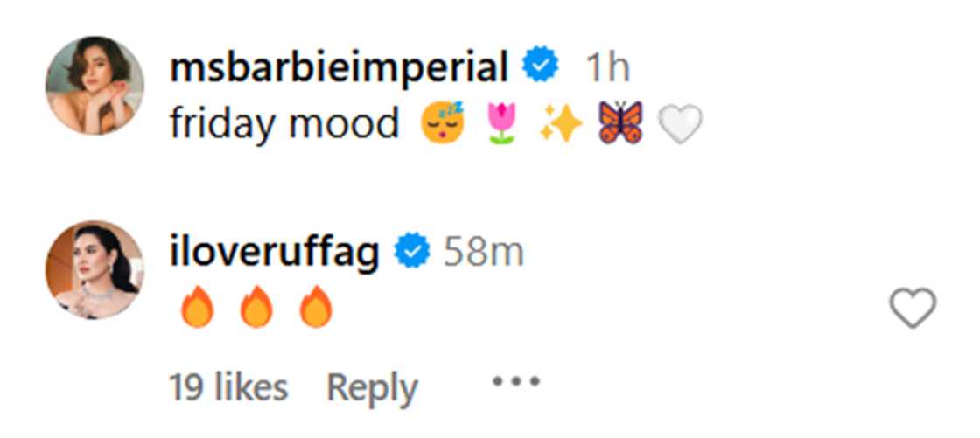Click the pink tulip emoji
This screenshot has height=438, width=980.
coord(501,123)
